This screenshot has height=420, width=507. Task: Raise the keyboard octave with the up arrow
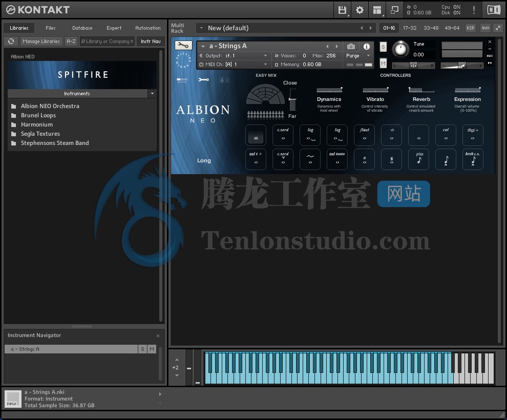click(177, 360)
